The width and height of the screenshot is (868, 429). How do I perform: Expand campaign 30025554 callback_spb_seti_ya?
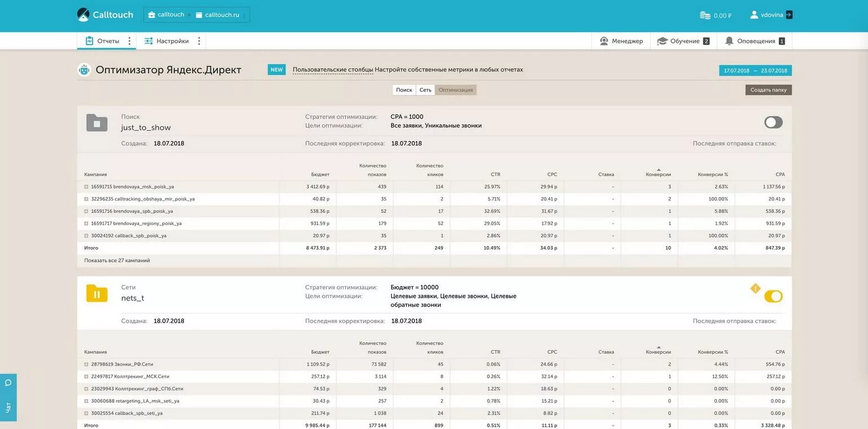pos(86,413)
